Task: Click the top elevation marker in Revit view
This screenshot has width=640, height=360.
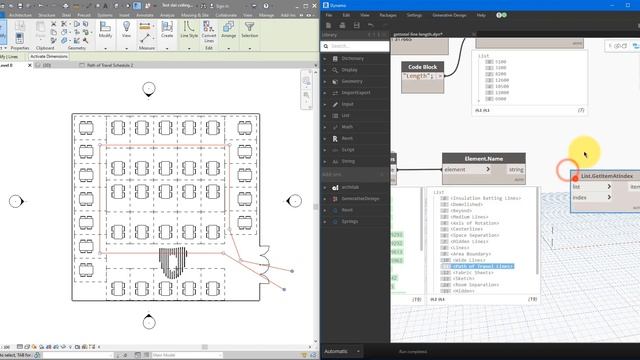Action: [149, 89]
